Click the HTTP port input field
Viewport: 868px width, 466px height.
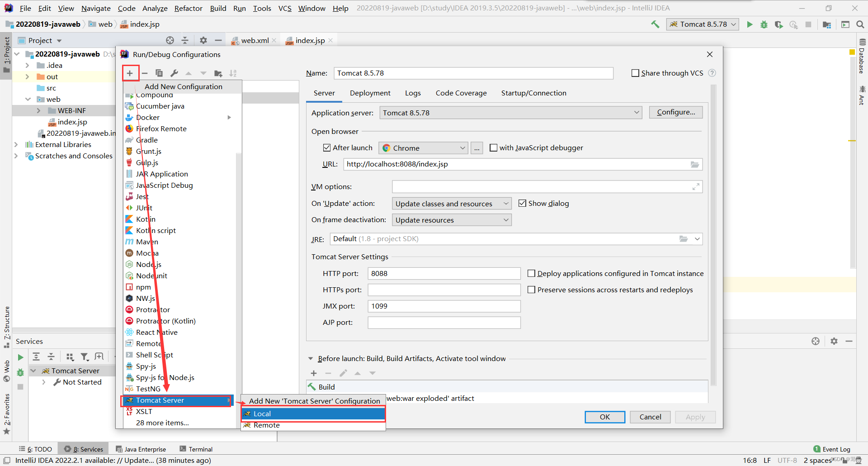[444, 273]
